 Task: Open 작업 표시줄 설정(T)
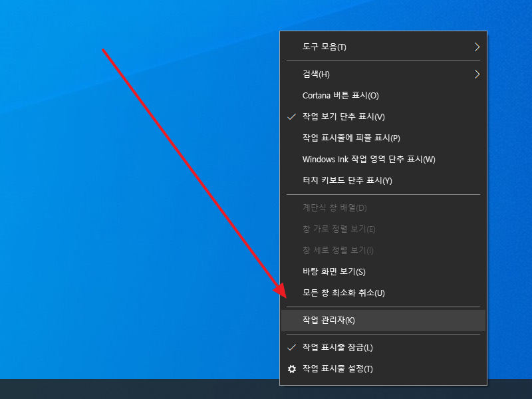tap(384, 369)
